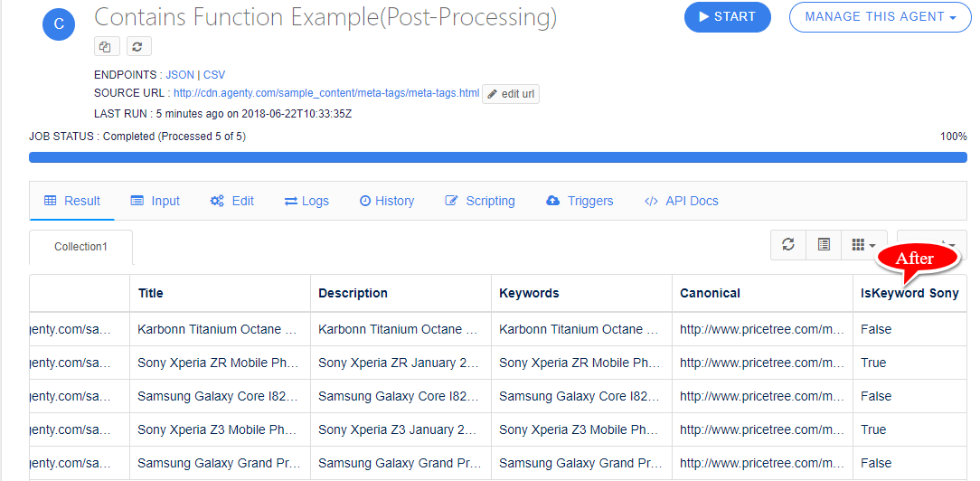
Task: Click the blue agent avatar circle
Action: 59,24
